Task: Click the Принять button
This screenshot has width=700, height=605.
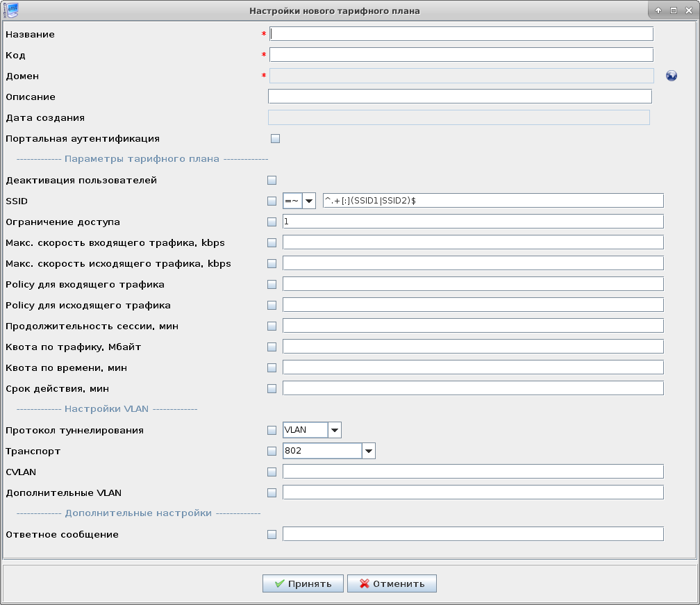Action: tap(303, 583)
